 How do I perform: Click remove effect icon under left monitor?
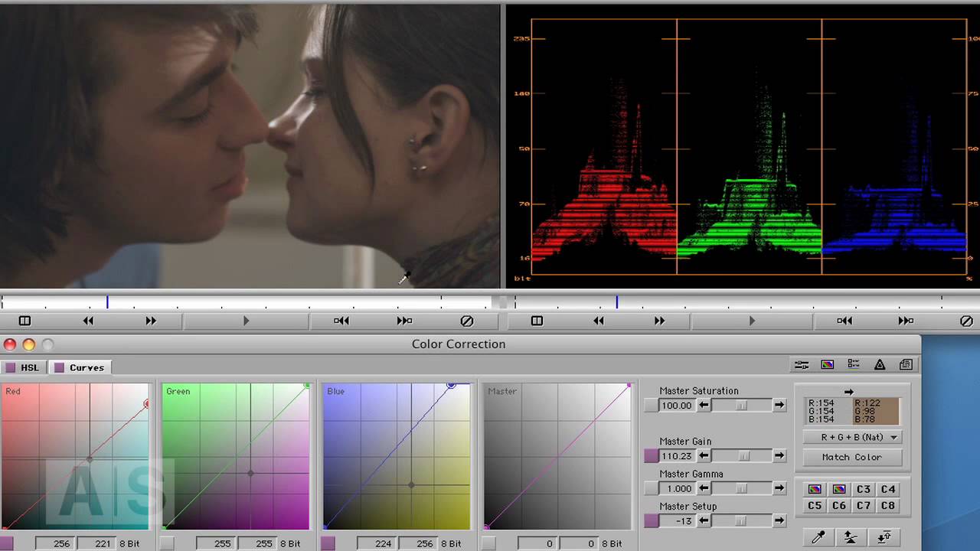(x=467, y=321)
